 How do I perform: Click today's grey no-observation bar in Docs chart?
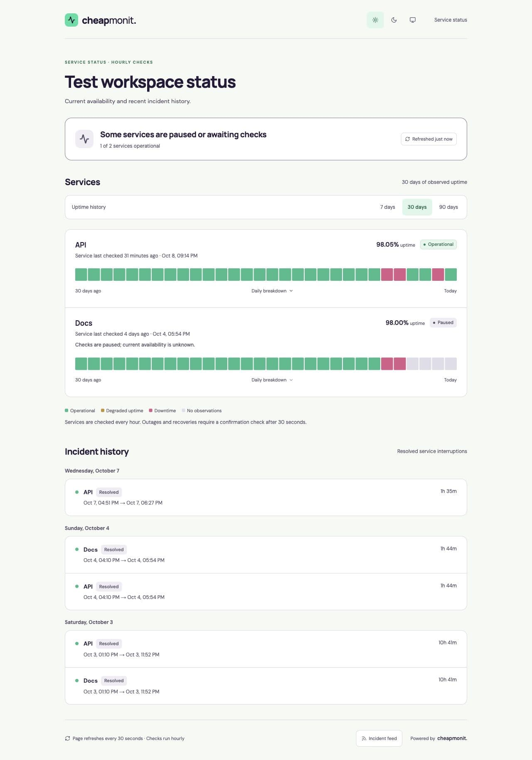tap(451, 364)
